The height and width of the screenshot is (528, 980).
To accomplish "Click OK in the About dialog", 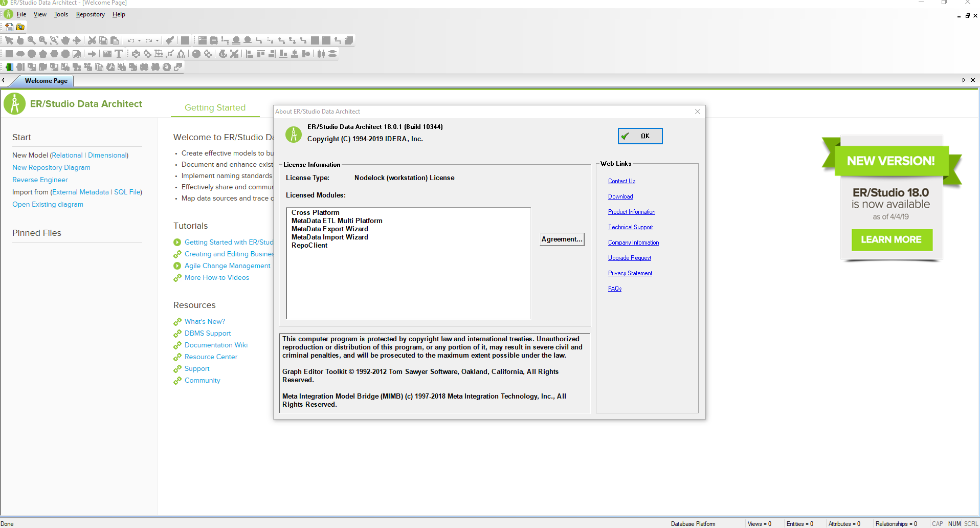I will click(640, 136).
